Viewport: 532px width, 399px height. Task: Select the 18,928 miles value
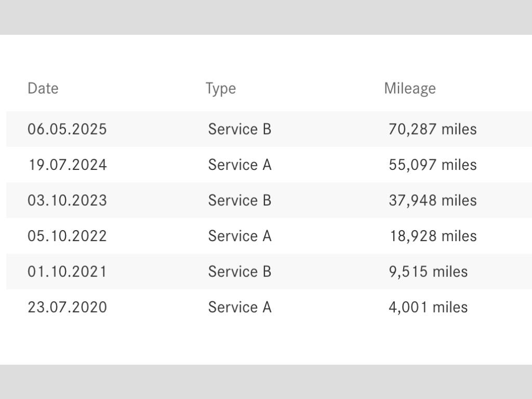tap(433, 236)
